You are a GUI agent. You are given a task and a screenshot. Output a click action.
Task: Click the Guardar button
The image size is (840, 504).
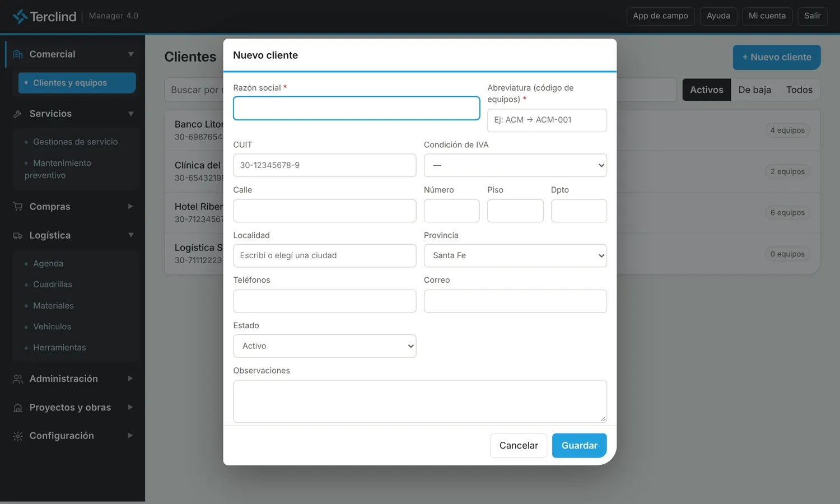coord(579,446)
